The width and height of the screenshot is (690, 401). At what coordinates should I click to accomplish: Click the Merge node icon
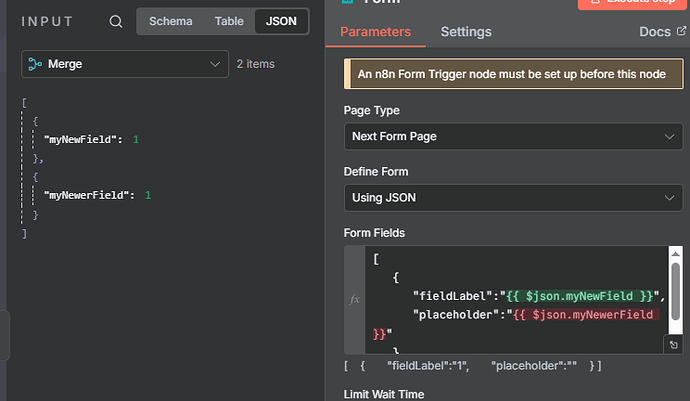(x=35, y=64)
